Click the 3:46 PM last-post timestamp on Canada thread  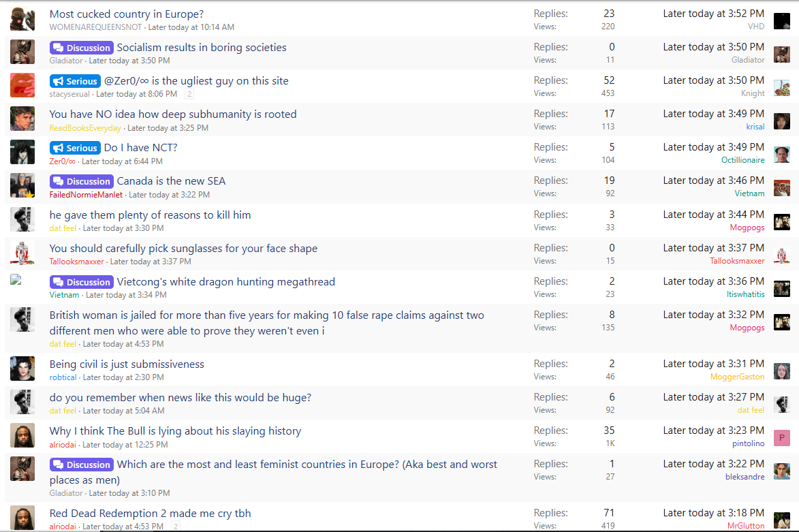pos(713,181)
